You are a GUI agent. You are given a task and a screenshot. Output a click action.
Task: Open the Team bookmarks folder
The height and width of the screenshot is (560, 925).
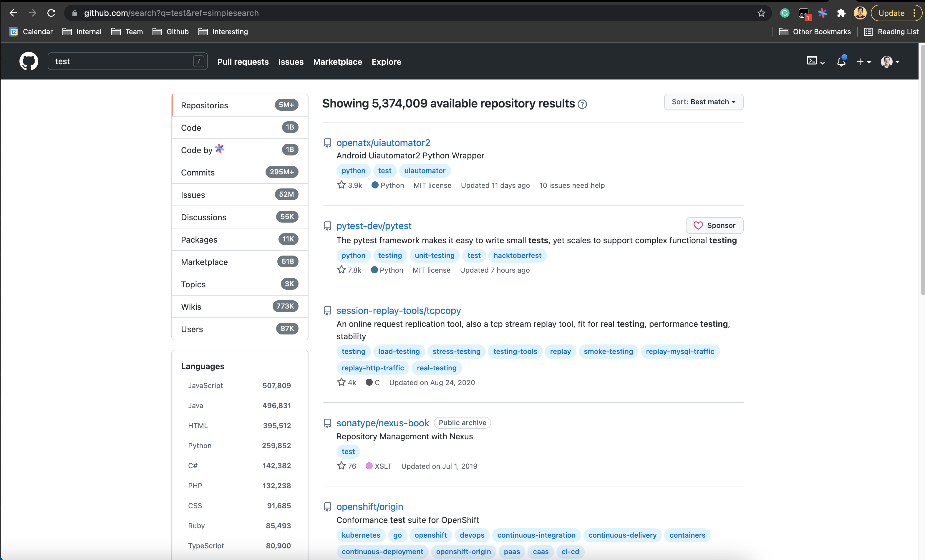(127, 32)
